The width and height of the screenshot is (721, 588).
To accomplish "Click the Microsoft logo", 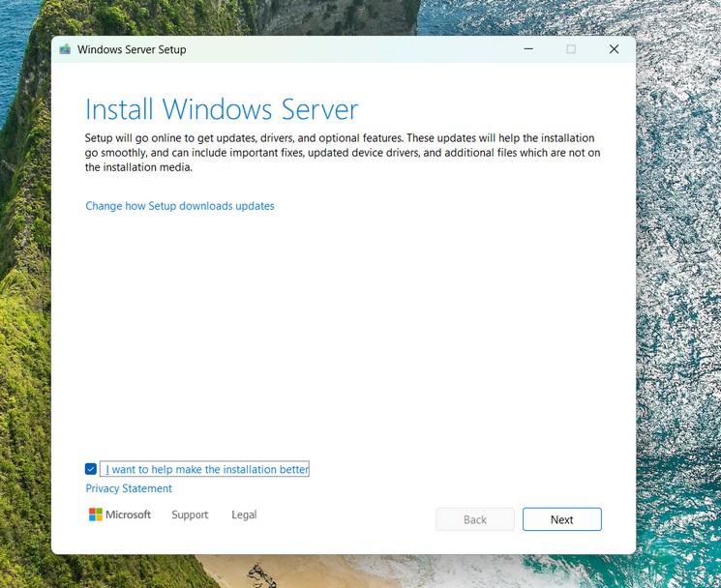I will [120, 514].
